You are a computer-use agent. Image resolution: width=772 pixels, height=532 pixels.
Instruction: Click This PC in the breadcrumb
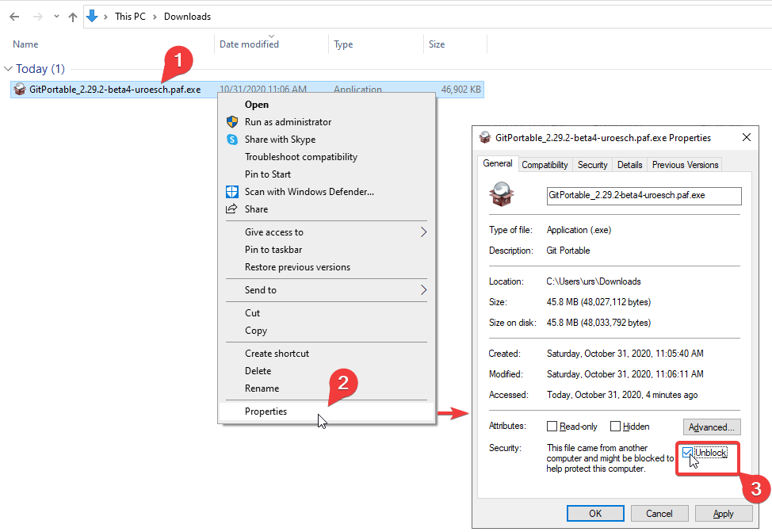point(130,17)
